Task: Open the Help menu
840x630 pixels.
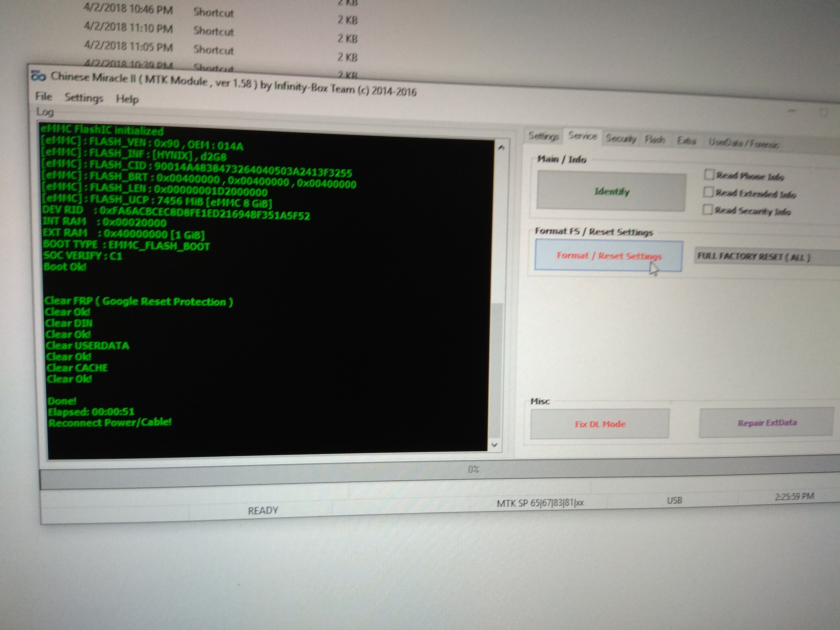Action: coord(127,100)
